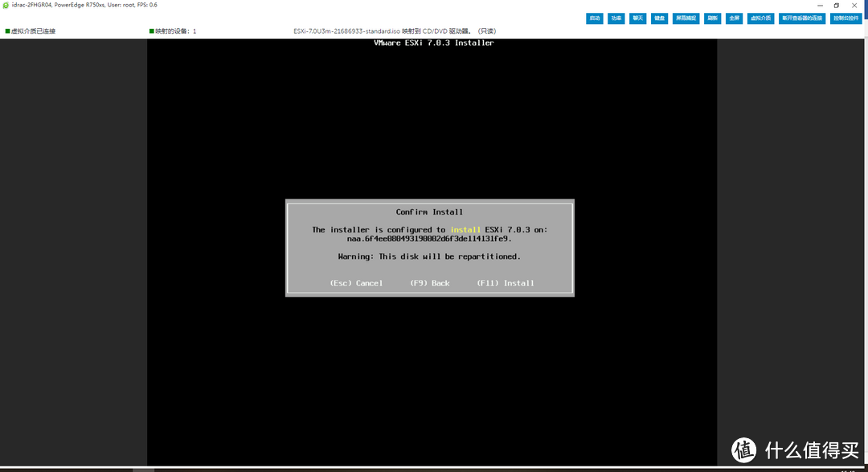Restore down the iDRAC console window
The image size is (868, 472).
point(837,6)
